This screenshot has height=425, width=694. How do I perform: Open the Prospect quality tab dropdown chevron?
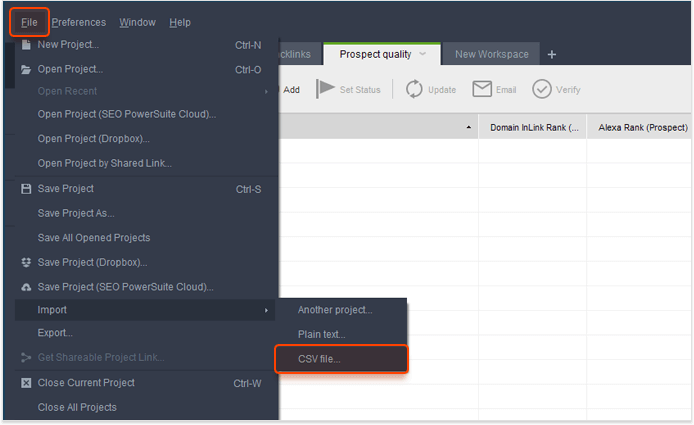coord(423,54)
